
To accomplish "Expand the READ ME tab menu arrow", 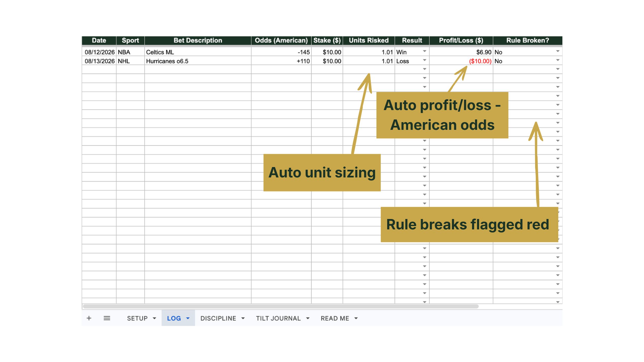I will coord(356,318).
